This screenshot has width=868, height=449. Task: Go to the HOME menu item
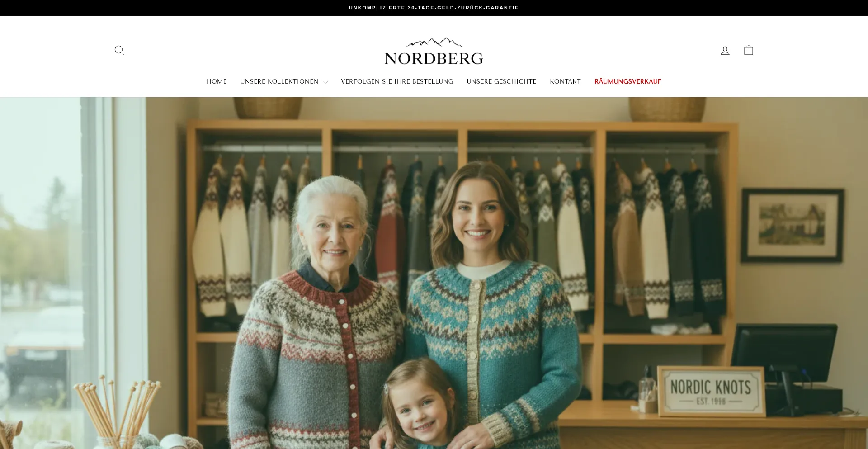click(217, 81)
